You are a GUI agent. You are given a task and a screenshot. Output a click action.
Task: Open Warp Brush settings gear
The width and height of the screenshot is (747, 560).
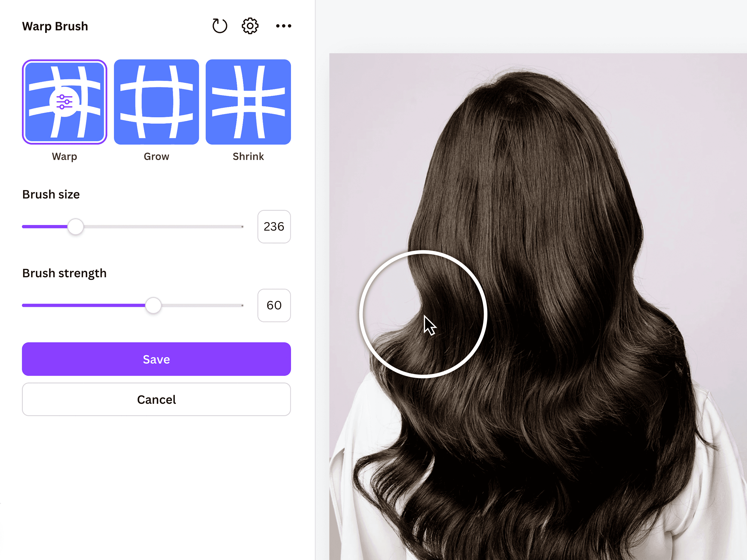[250, 26]
